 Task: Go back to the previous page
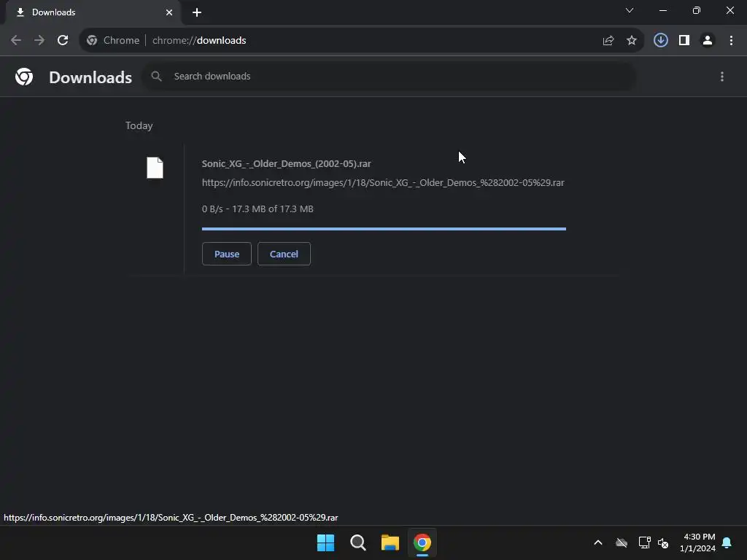click(16, 41)
